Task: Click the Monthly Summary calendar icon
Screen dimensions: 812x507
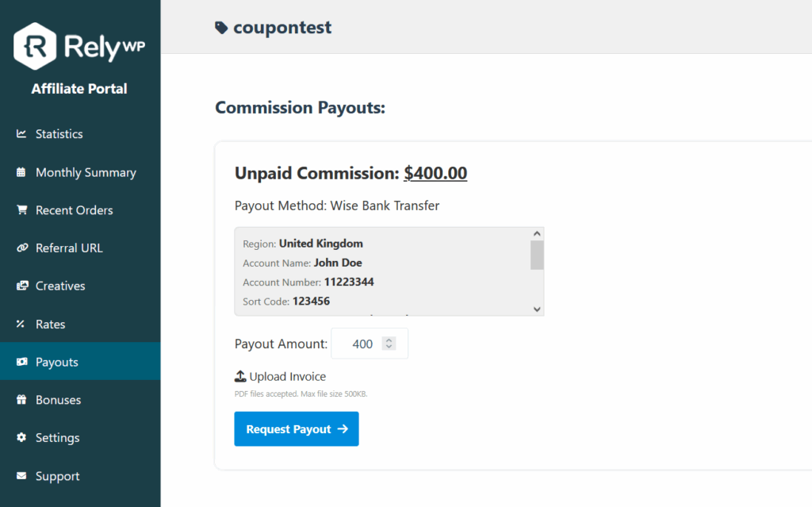Action: point(21,172)
